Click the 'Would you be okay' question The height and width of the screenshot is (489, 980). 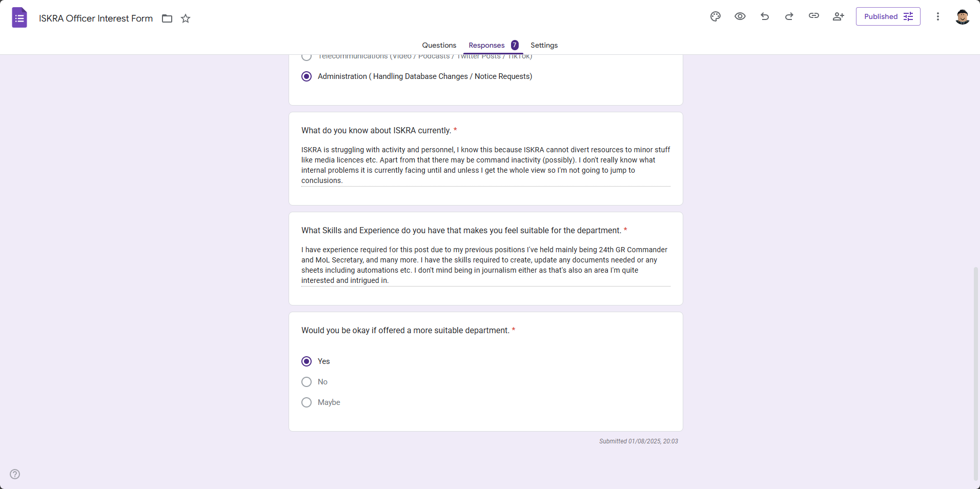point(405,330)
